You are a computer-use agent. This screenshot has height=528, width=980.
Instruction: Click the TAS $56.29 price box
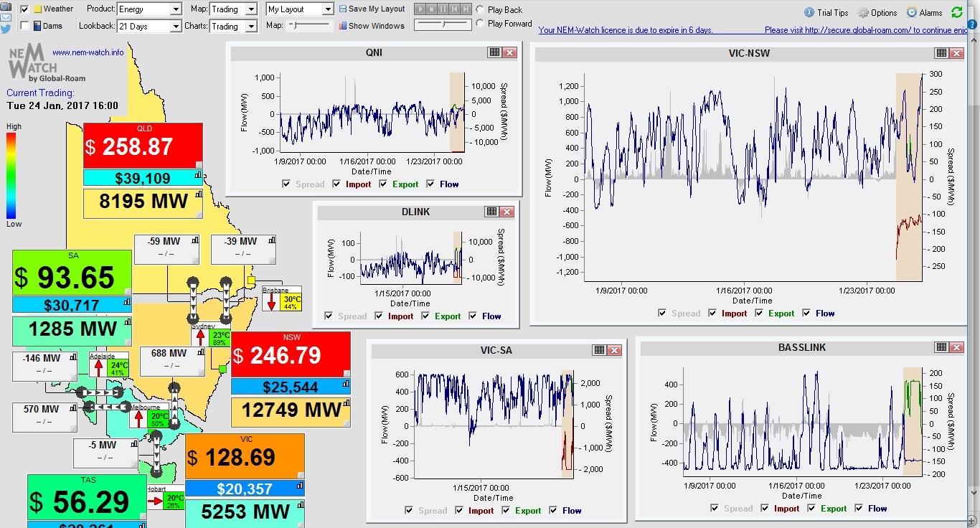pos(88,499)
